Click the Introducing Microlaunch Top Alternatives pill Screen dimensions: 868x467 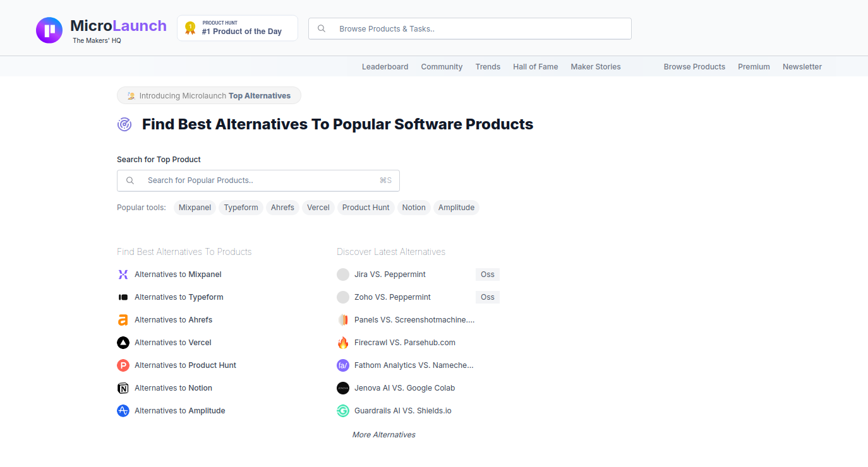click(209, 96)
